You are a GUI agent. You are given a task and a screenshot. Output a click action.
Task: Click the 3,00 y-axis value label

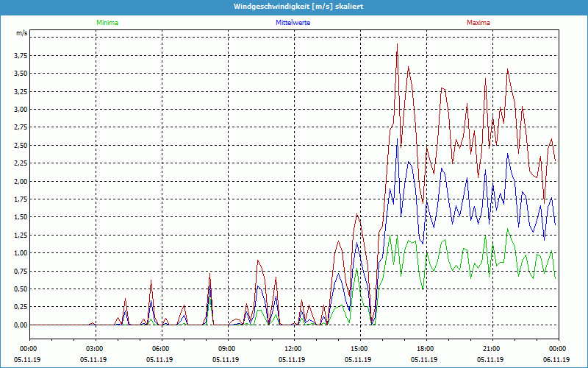pos(20,110)
